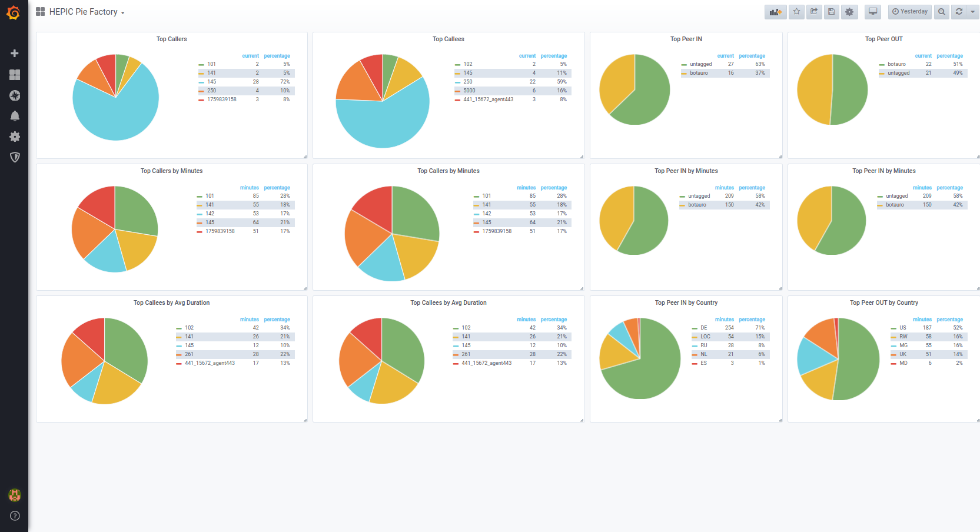Sort by percentage in Top Peer IN by Country
This screenshot has height=532, width=980.
pyautogui.click(x=752, y=320)
